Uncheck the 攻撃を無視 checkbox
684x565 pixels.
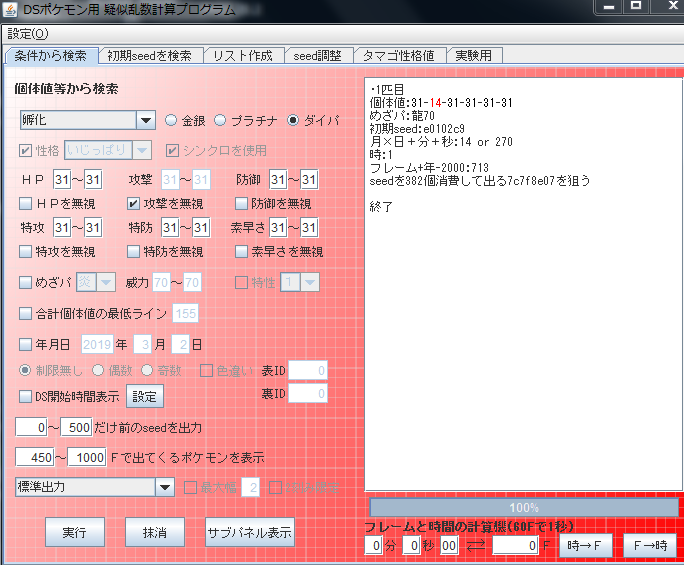tap(133, 204)
